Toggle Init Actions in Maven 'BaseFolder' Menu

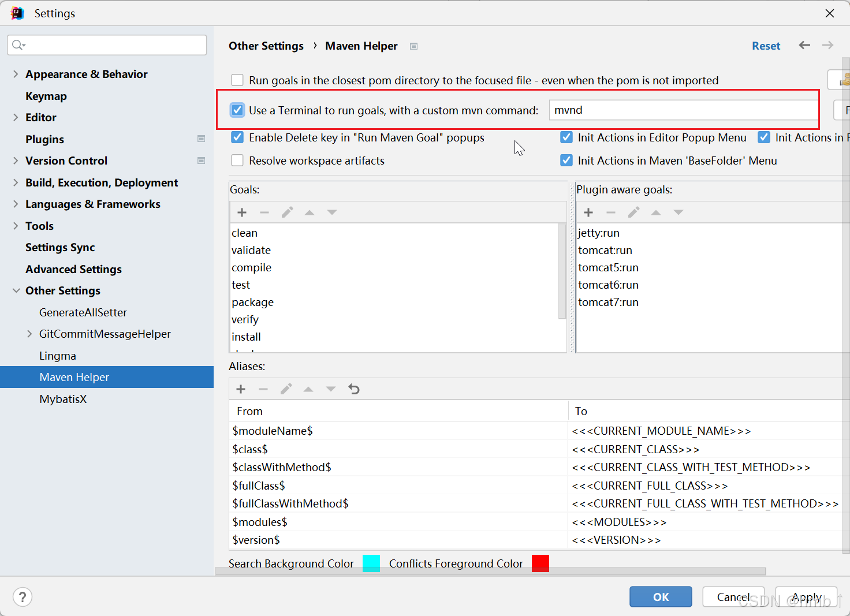(566, 160)
